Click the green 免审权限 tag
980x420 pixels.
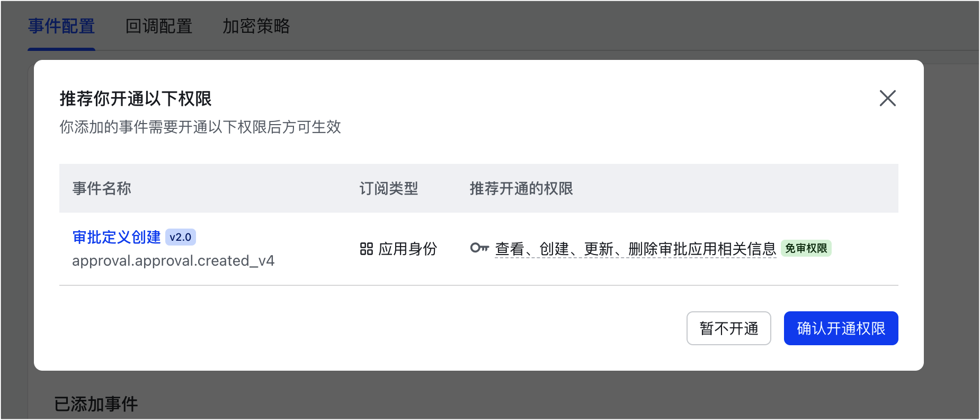(x=806, y=248)
